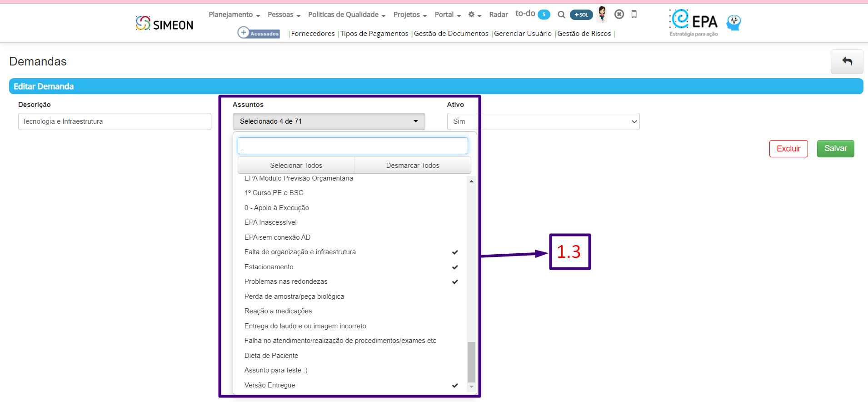The height and width of the screenshot is (402, 868).
Task: Click the +SOL badge
Action: pos(581,15)
